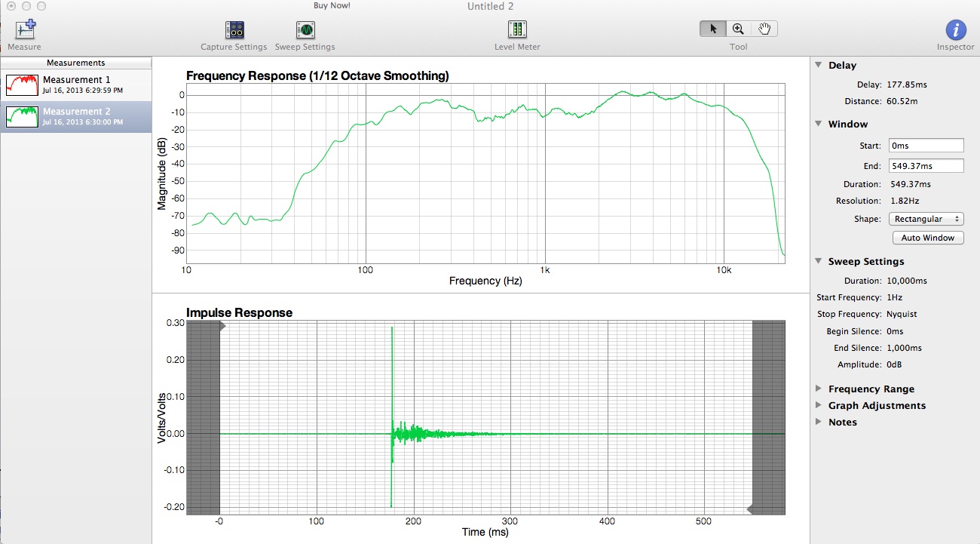Click the Stop Frequency Nyquist value
Viewport: 980px width, 544px height.
(902, 315)
